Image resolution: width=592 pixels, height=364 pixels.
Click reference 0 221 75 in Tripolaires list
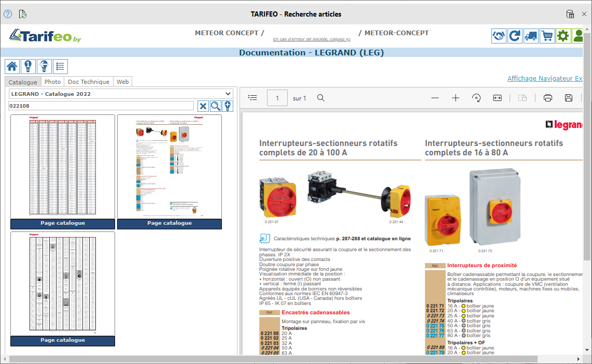coord(435,326)
